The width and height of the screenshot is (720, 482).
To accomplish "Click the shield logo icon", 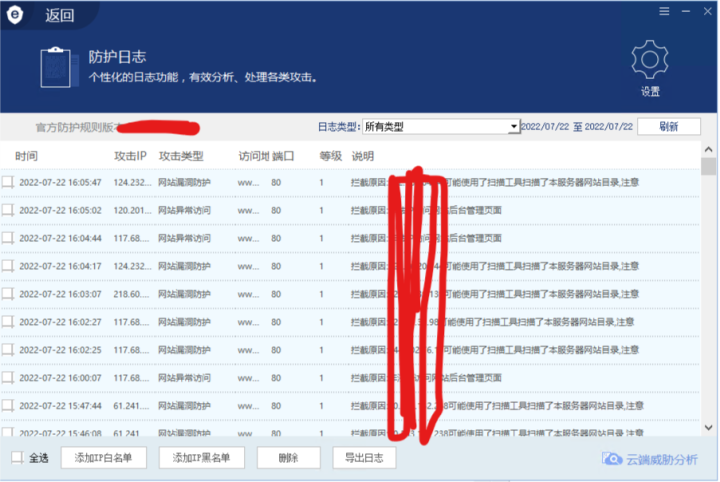I will tap(15, 15).
